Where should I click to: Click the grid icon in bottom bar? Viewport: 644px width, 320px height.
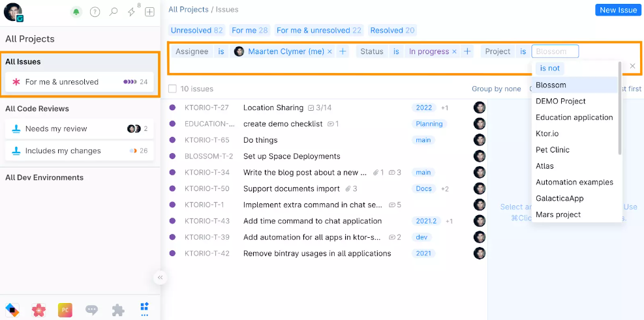click(145, 310)
